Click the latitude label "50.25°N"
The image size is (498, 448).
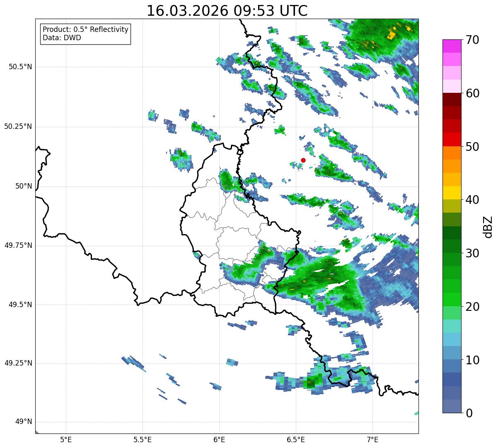[18, 126]
